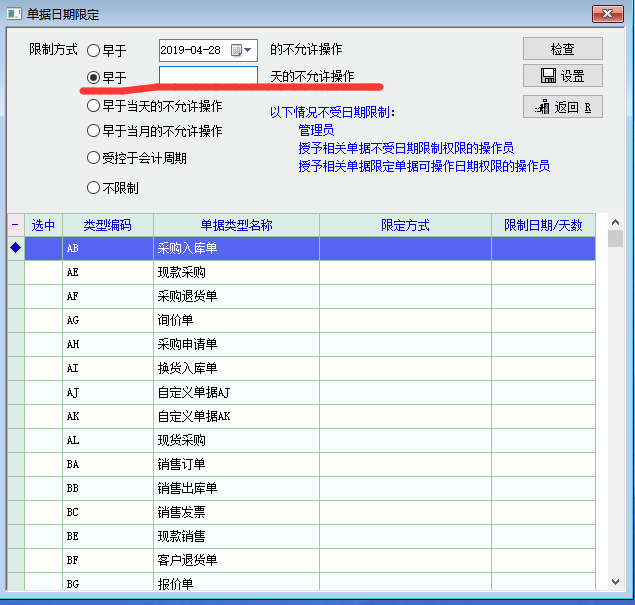Image resolution: width=635 pixels, height=605 pixels.
Task: Select the 销售订单 row in the table
Action: 236,464
